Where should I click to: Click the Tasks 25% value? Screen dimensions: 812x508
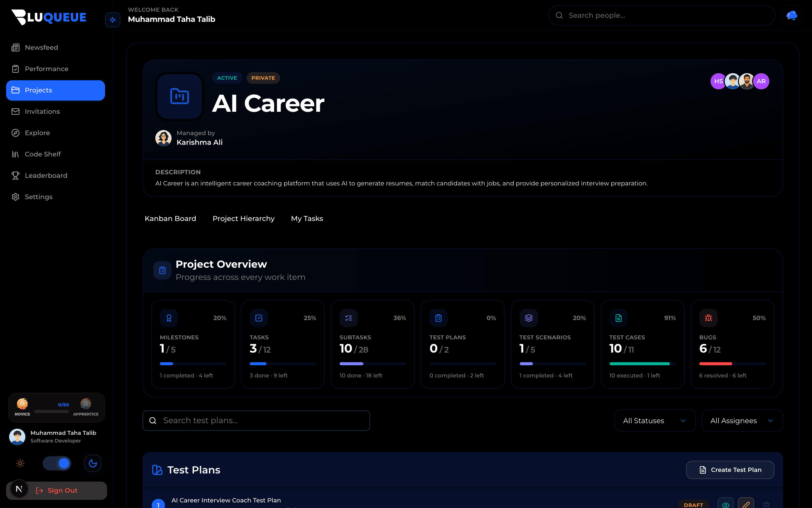(x=310, y=318)
